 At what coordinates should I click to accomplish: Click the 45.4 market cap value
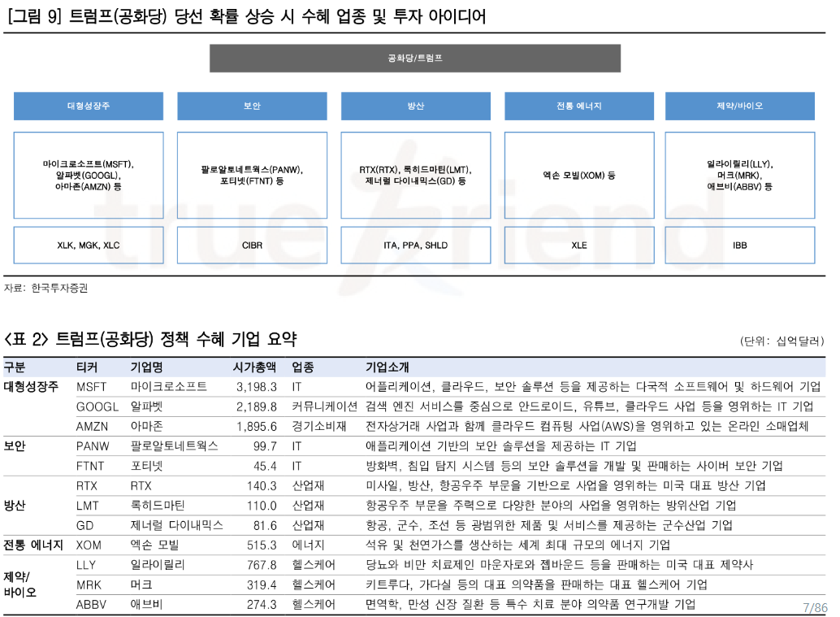tap(265, 467)
